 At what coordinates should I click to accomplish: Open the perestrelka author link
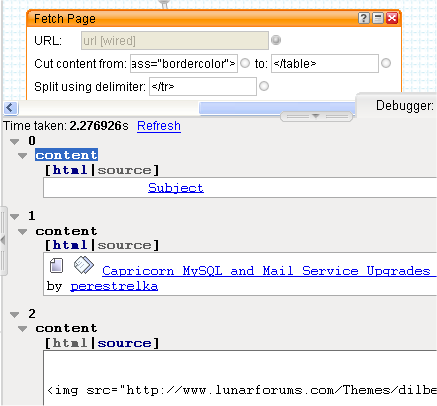click(114, 286)
